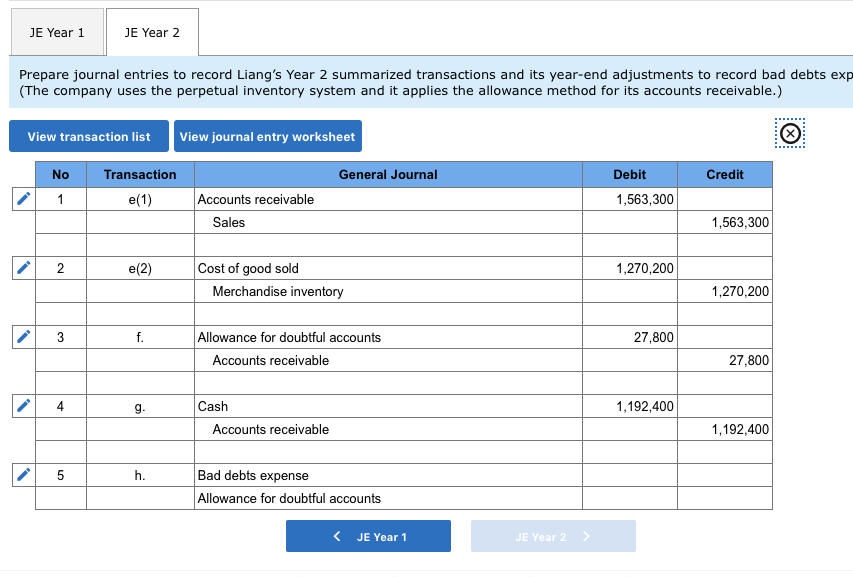Image resolution: width=853 pixels, height=577 pixels.
Task: Click View journal entry worksheet button
Action: coord(268,137)
